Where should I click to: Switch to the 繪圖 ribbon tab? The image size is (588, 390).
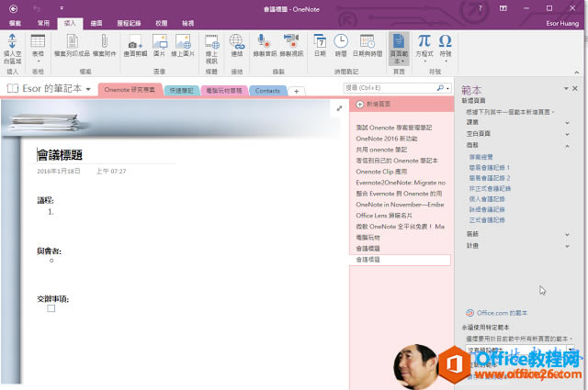pyautogui.click(x=97, y=21)
